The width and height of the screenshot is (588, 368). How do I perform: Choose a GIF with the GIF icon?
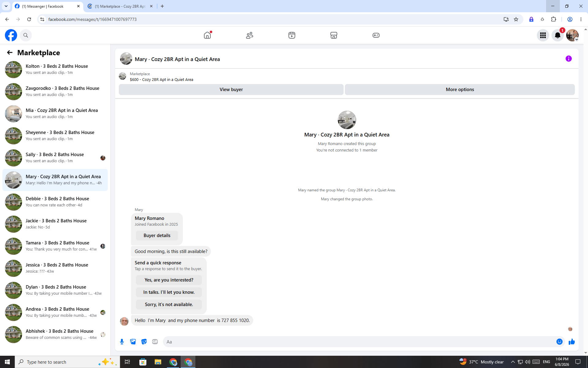pos(155,342)
